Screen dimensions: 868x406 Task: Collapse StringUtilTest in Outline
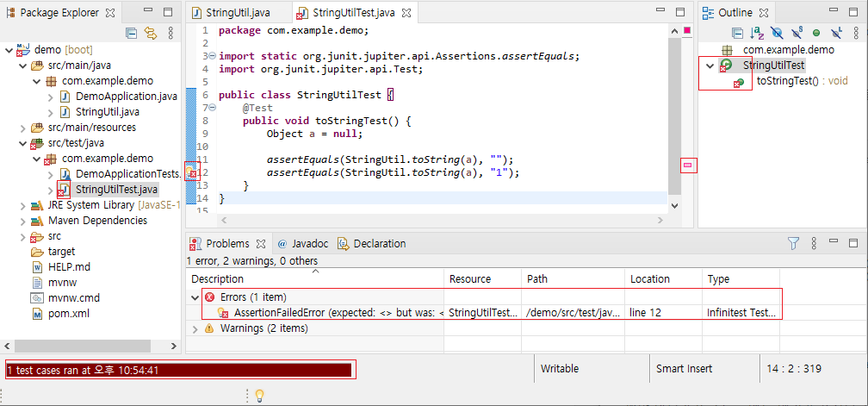coord(710,66)
